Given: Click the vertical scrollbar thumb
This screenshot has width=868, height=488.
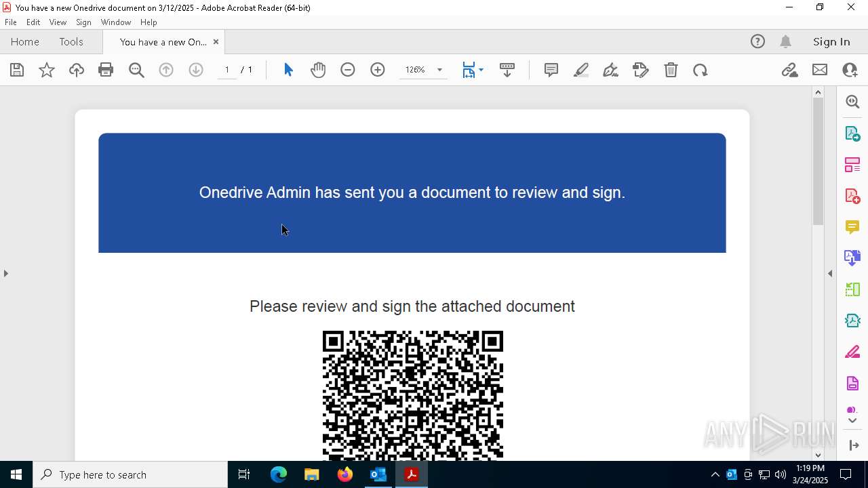Looking at the screenshot, I should coord(818,161).
